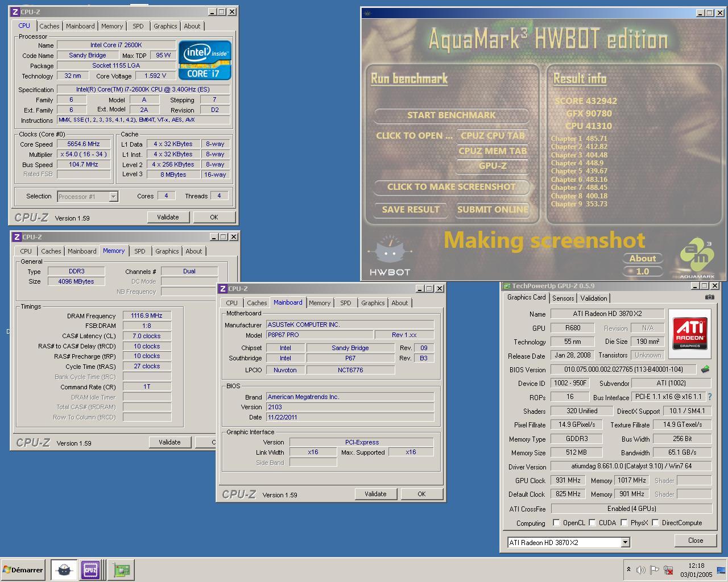Click the Core Speed value 5654.6 MHz
The width and height of the screenshot is (728, 582).
click(x=84, y=144)
